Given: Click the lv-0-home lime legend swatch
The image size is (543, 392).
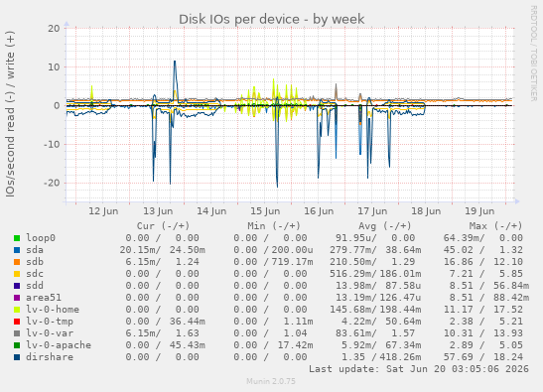Looking at the screenshot, I should pos(17,310).
